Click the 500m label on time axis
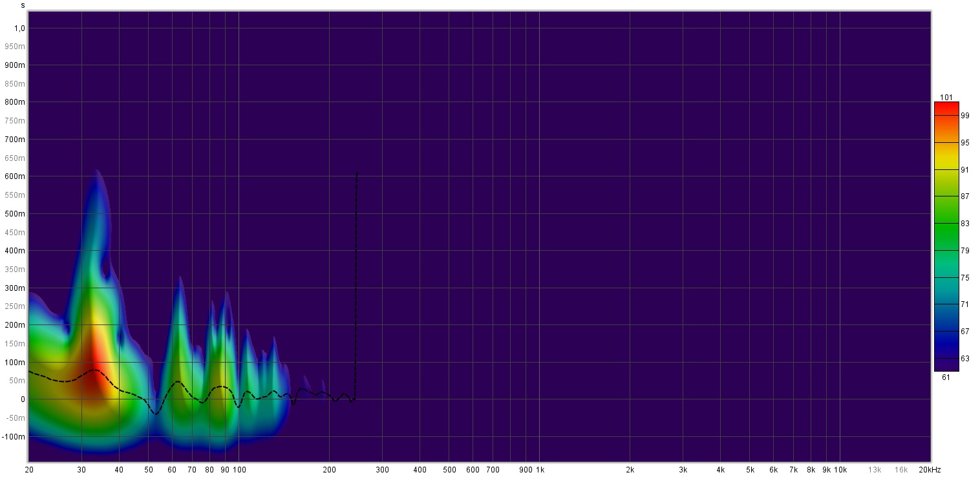 coord(15,214)
